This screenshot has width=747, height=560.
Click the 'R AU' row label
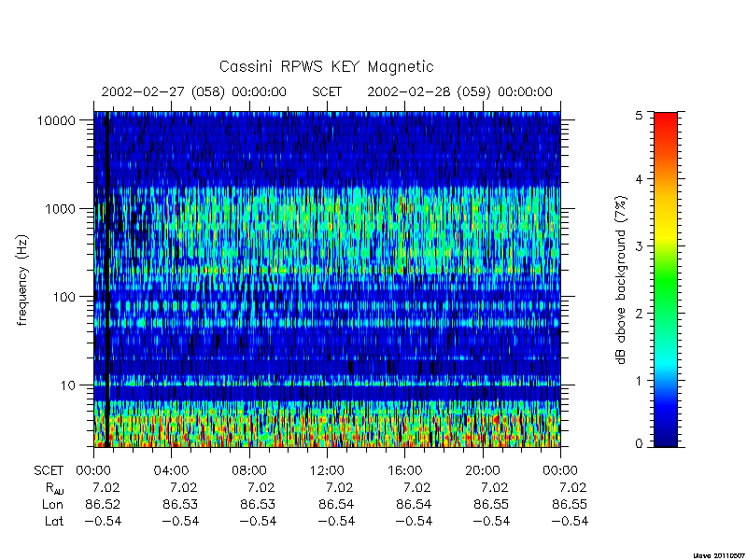point(54,488)
